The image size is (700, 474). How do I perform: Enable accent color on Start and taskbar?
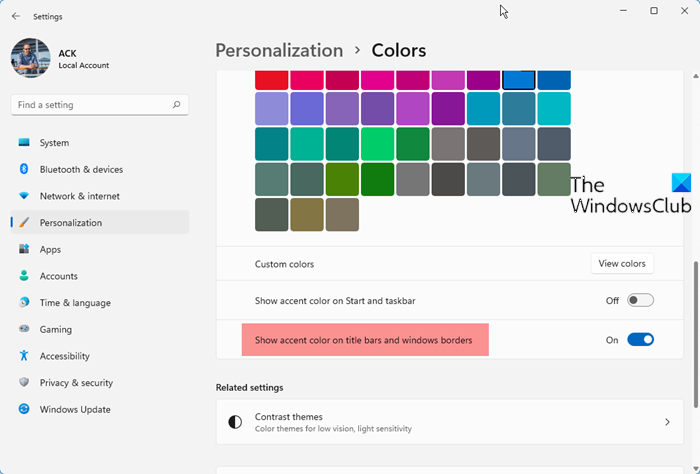640,300
